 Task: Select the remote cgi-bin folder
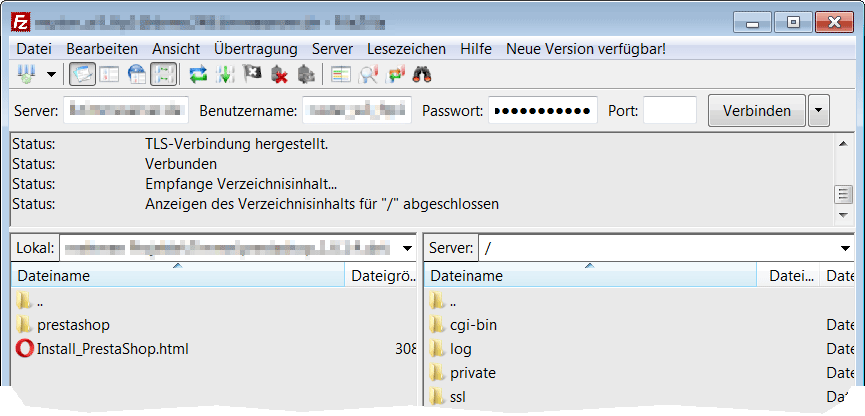click(473, 325)
